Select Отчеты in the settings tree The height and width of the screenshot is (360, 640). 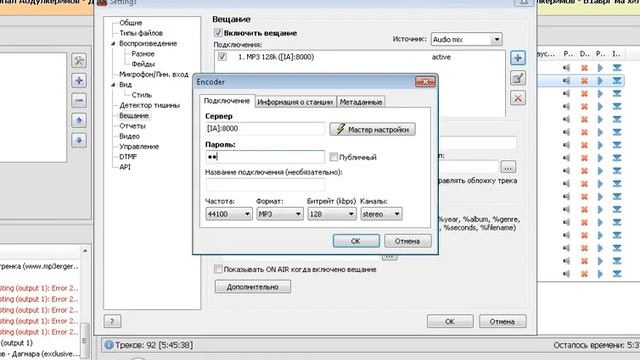132,126
